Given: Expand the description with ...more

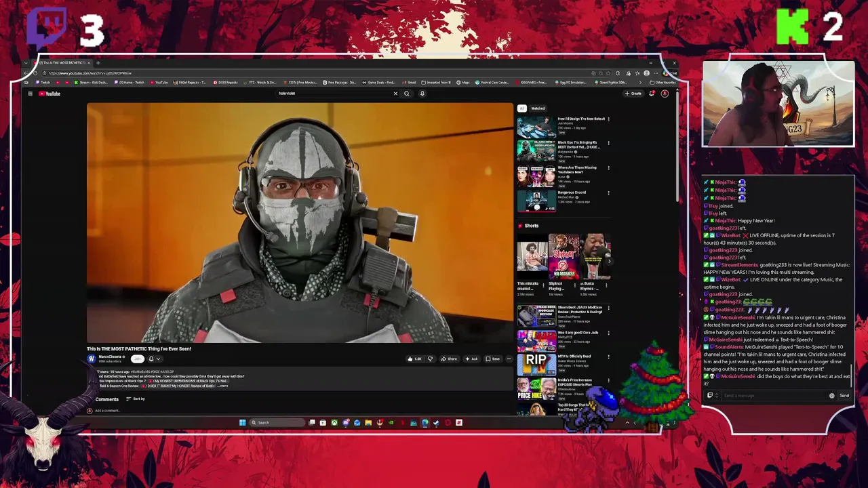Looking at the screenshot, I should (223, 386).
